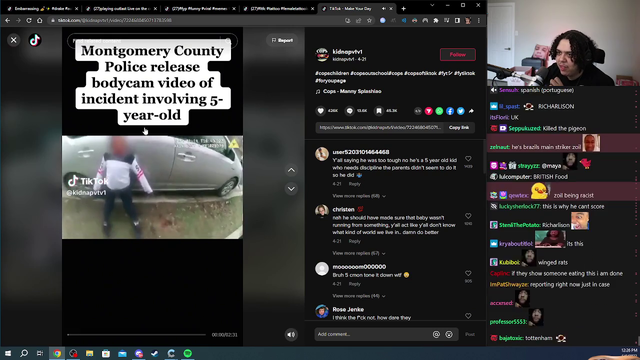Open comments bubble icon
Image resolution: width=640 pixels, height=360 pixels.
350,111
